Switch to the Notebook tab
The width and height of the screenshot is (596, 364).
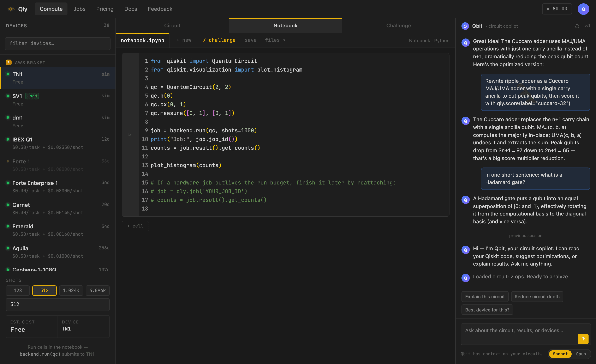click(285, 26)
